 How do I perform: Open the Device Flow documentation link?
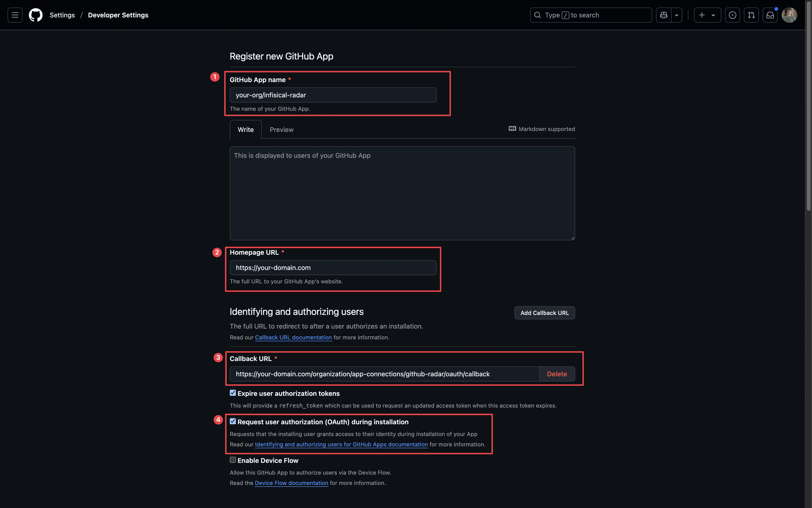[x=292, y=483]
